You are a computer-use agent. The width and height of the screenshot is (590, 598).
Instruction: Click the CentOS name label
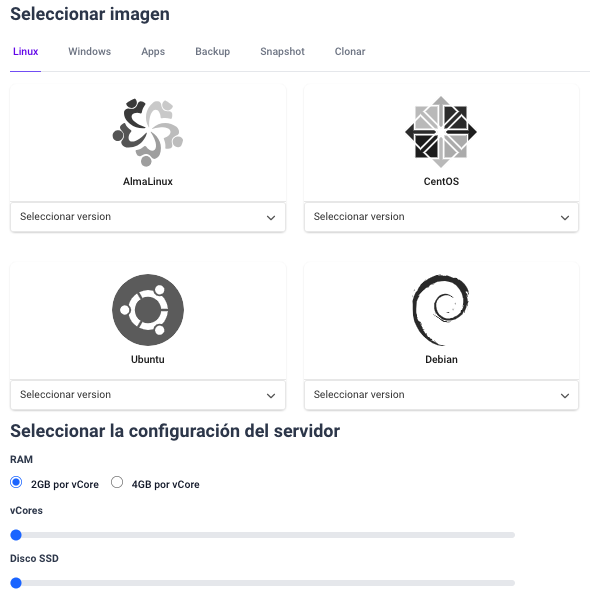pos(441,181)
